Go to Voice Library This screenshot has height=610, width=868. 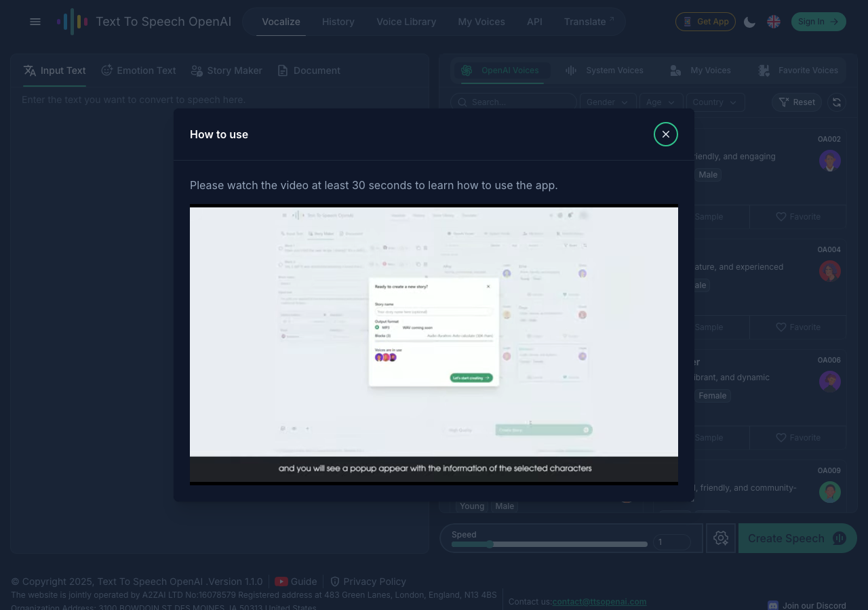click(406, 22)
